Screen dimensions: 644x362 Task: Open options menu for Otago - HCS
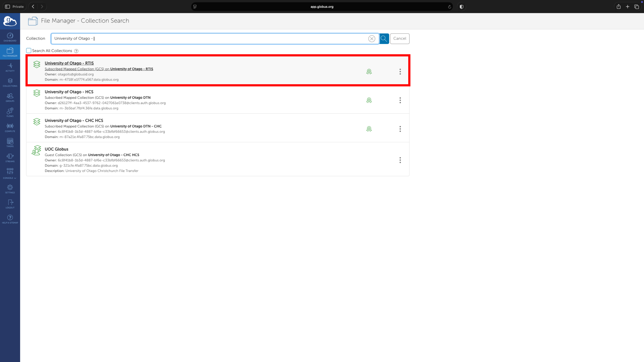coord(400,100)
